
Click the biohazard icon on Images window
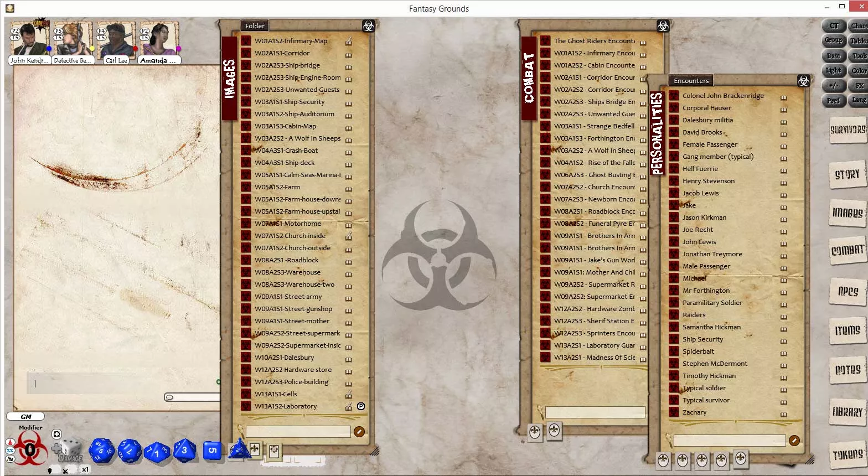coord(369,26)
